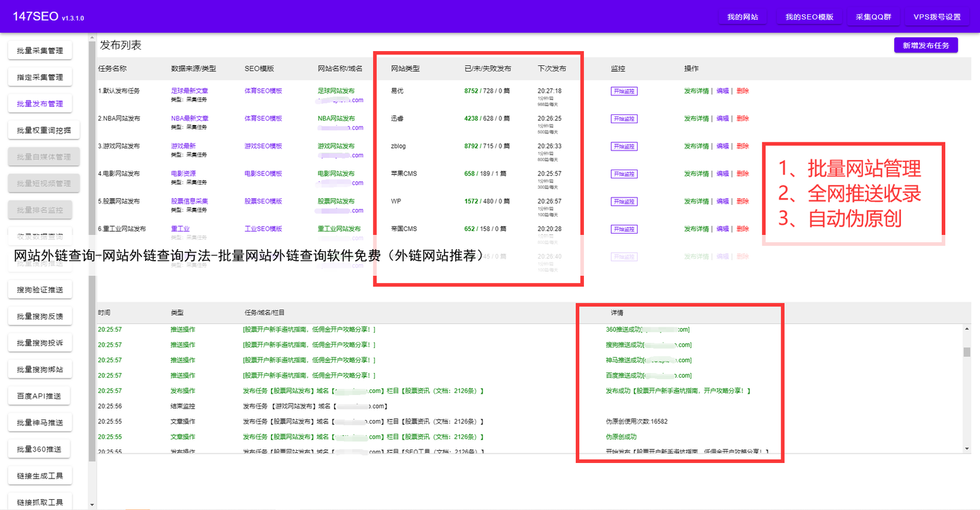
Task: Click 编辑 for 电影网站发布 task
Action: click(x=722, y=174)
